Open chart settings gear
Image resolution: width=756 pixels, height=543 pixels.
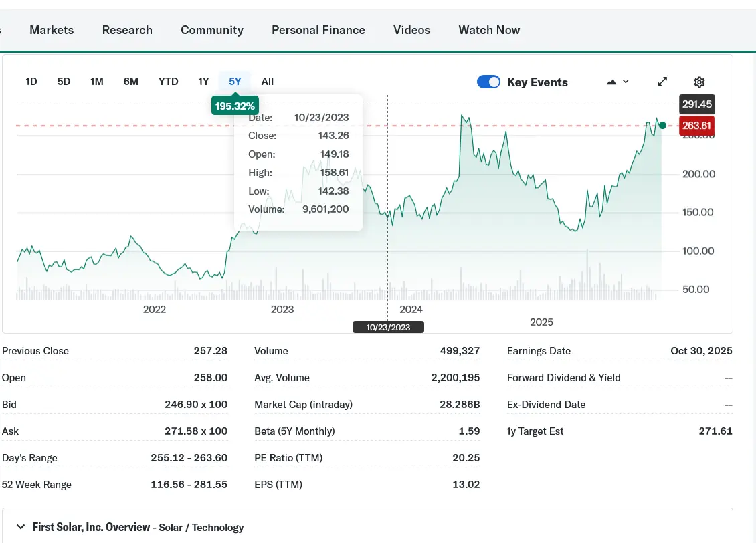[x=699, y=82]
